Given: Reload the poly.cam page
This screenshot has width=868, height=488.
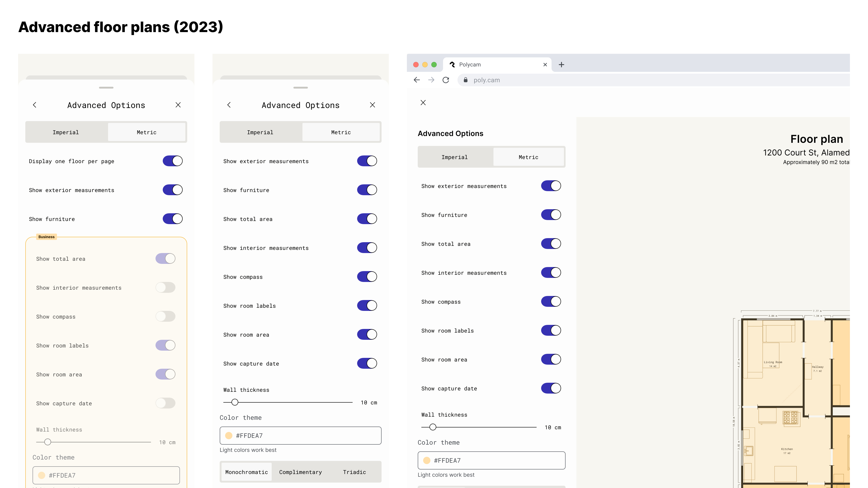Looking at the screenshot, I should [446, 80].
